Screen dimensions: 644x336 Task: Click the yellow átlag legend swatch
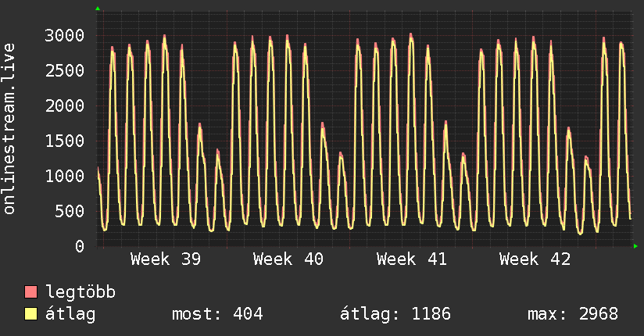[30, 314]
